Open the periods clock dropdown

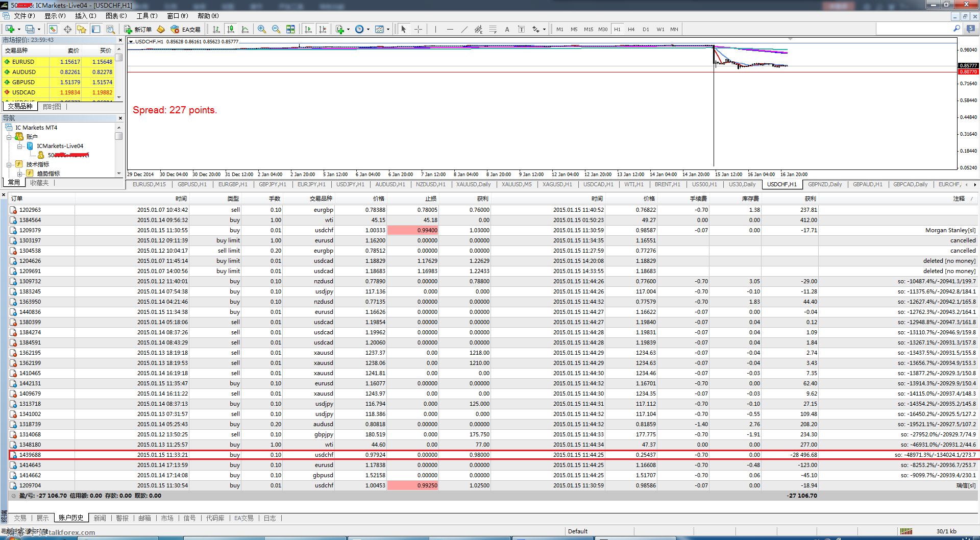[x=362, y=29]
